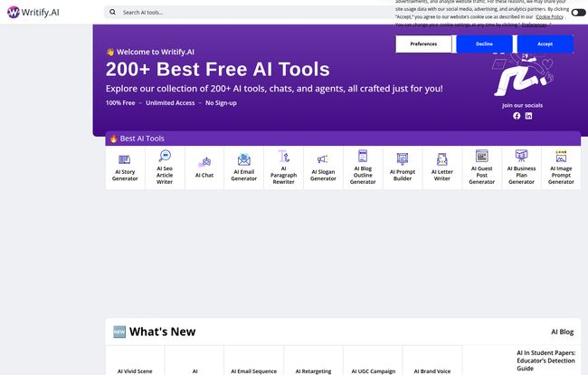Click the Writify.AI logo
Viewport: 588px width, 375px height.
tap(33, 13)
